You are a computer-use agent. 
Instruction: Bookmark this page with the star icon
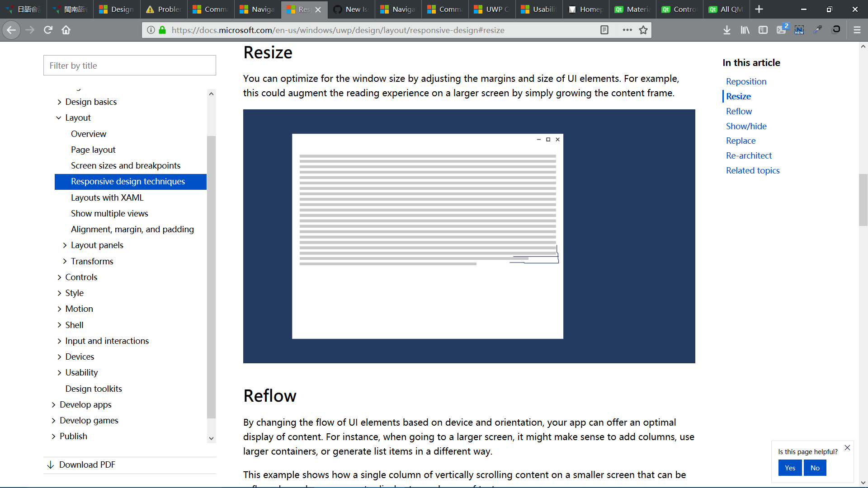point(643,30)
